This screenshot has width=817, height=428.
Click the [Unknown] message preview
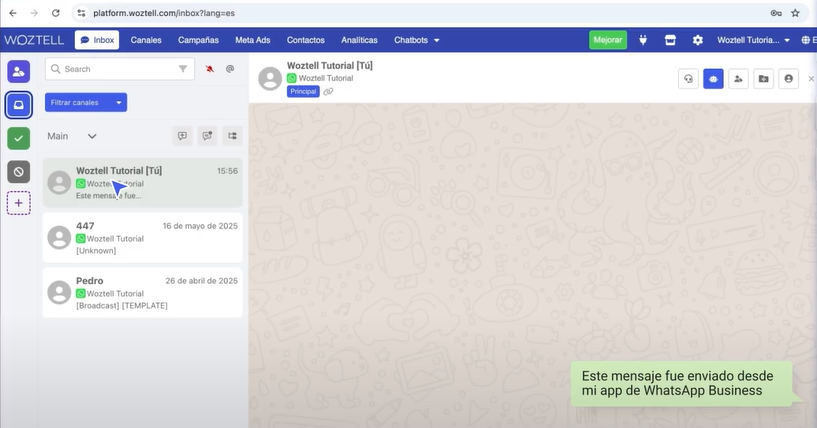point(96,251)
